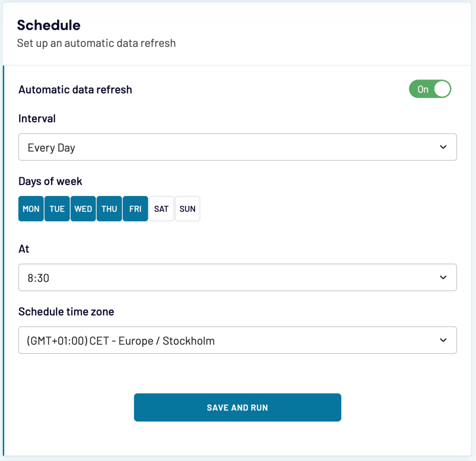Viewport: 476px width, 461px height.
Task: Deselect the THU day button
Action: pos(109,208)
